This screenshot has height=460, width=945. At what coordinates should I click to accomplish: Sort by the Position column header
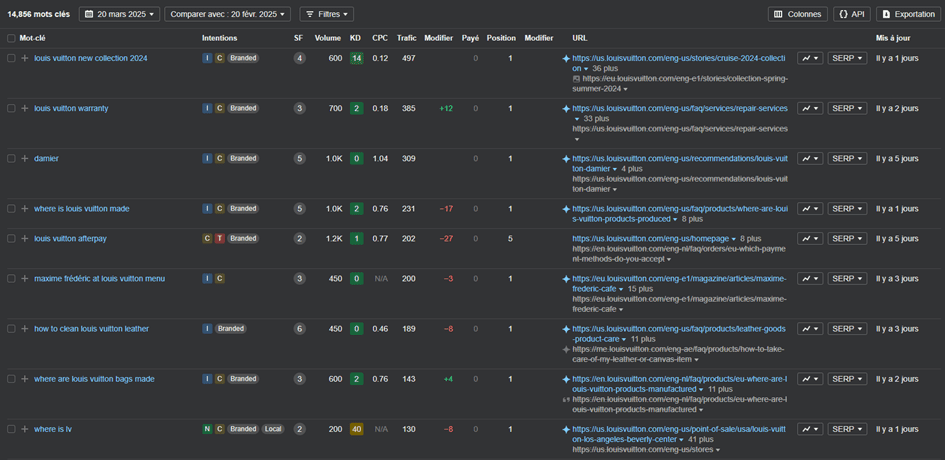[501, 38]
